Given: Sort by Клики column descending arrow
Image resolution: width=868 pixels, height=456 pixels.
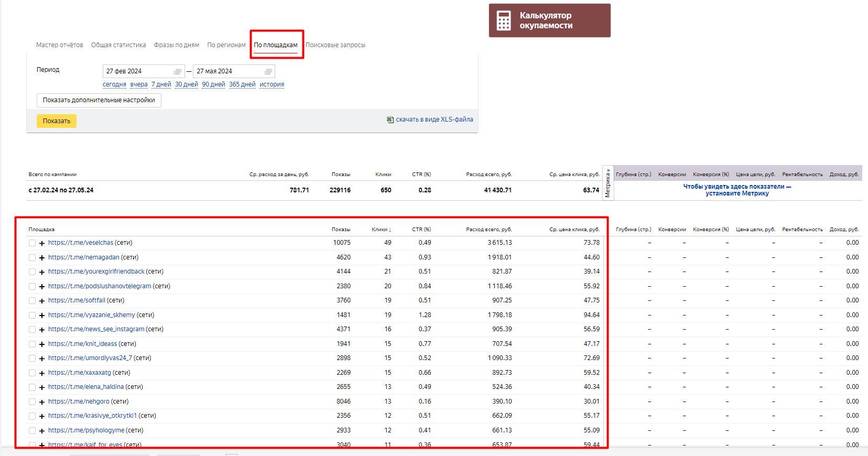Looking at the screenshot, I should [x=390, y=230].
